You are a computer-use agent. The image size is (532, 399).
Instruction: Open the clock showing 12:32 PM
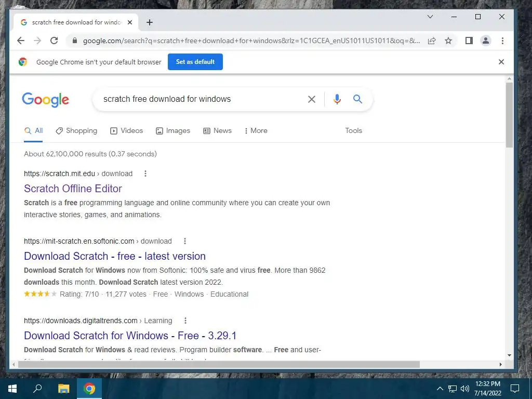487,389
